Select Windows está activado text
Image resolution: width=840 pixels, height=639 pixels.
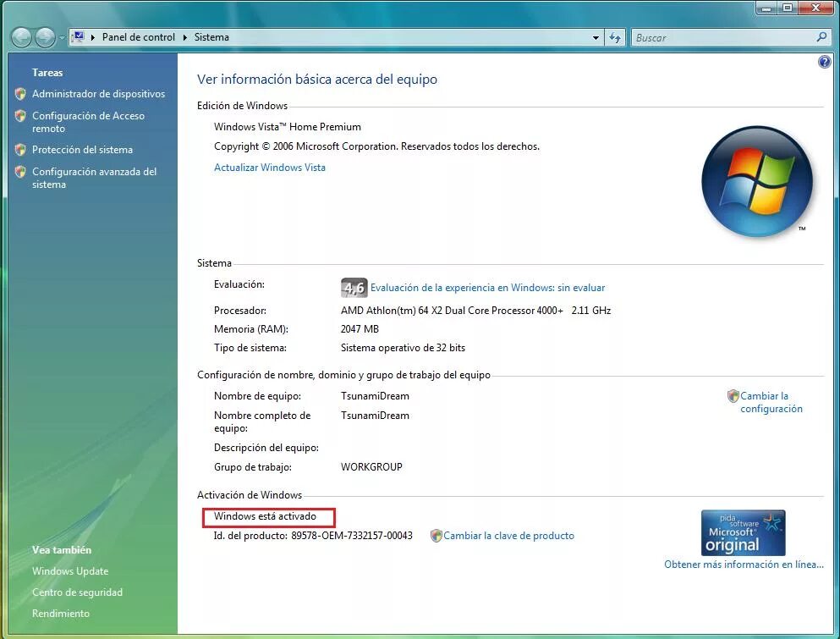[x=265, y=516]
